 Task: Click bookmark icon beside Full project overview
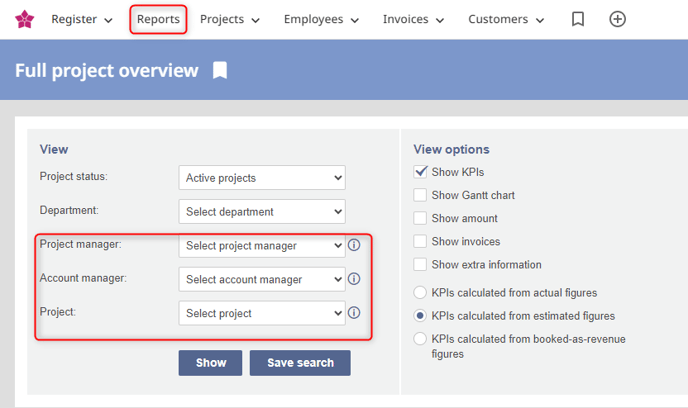click(220, 70)
